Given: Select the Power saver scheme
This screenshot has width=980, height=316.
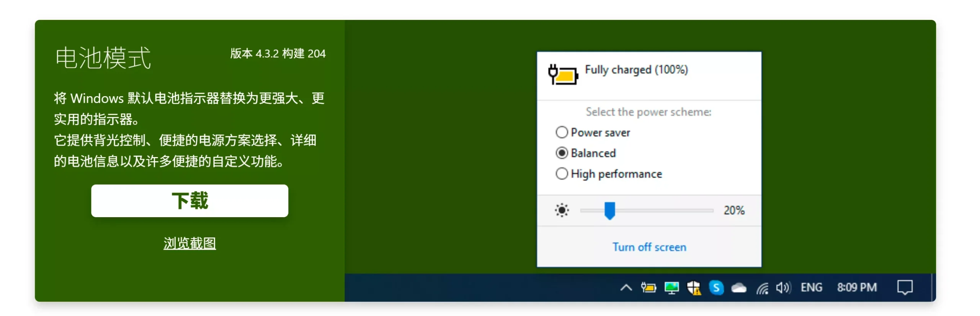Looking at the screenshot, I should point(562,132).
